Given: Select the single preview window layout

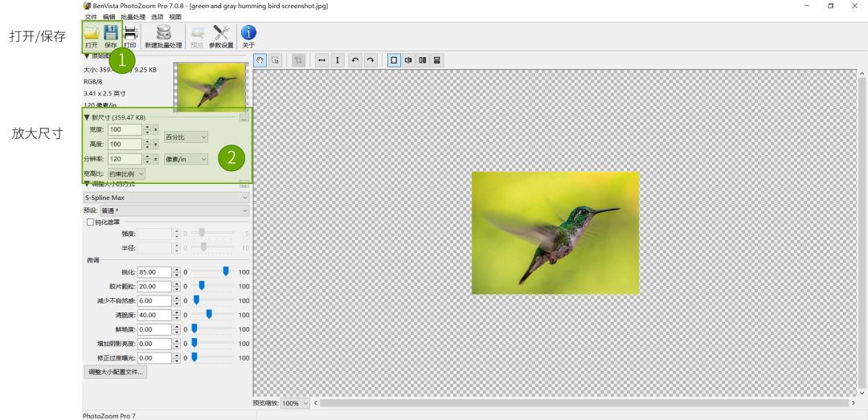Looking at the screenshot, I should click(x=394, y=60).
